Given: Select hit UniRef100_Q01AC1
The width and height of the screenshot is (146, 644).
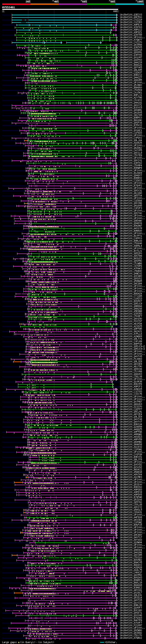Looking at the screenshot, I should 131,130.
